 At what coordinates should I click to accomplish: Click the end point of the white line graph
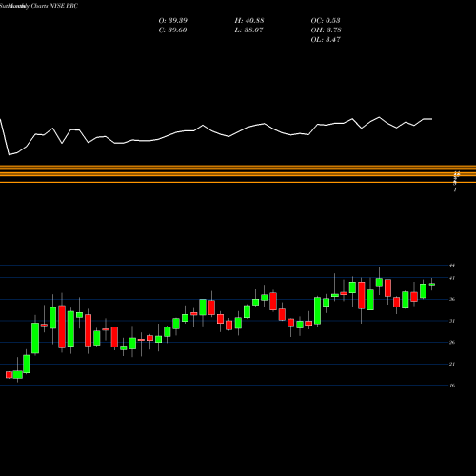tap(431, 119)
